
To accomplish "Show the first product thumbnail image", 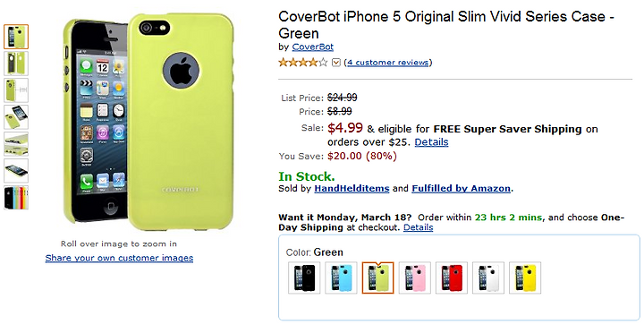I will tap(16, 37).
